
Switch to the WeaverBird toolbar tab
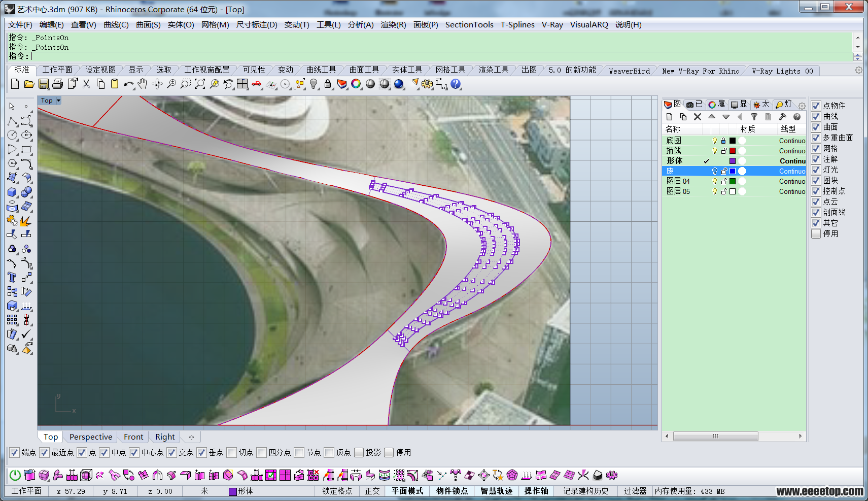629,71
